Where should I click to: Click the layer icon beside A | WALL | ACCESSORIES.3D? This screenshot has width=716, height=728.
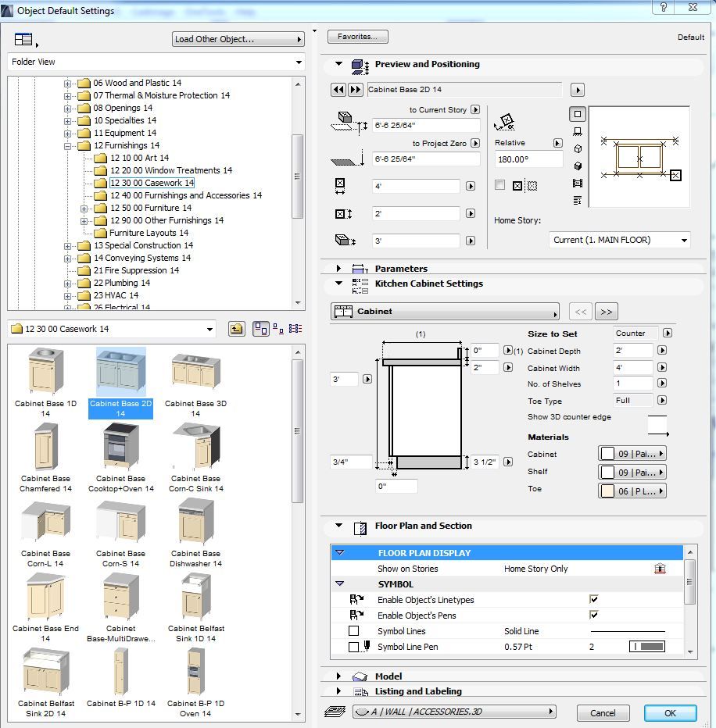coord(336,712)
